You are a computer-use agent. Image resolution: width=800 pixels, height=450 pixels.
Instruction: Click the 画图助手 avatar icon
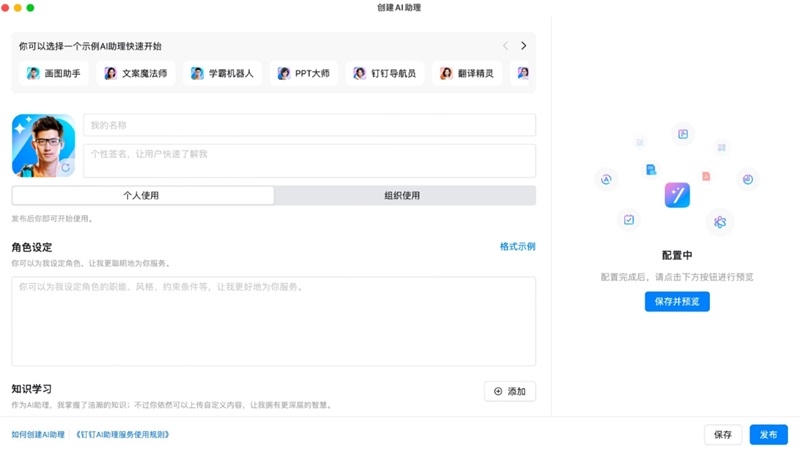coord(33,73)
